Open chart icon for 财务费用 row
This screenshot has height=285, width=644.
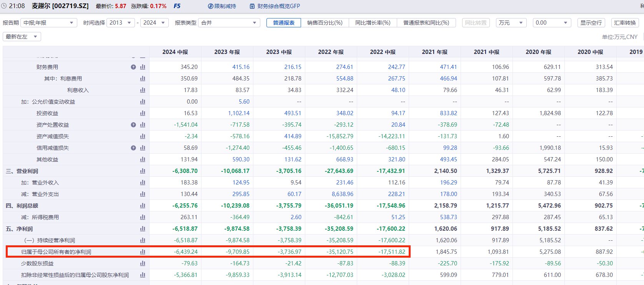click(x=143, y=67)
